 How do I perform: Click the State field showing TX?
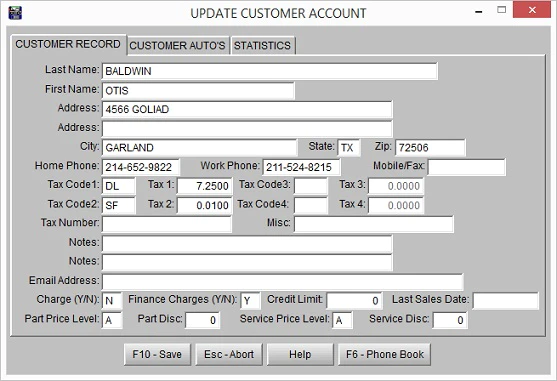click(348, 148)
